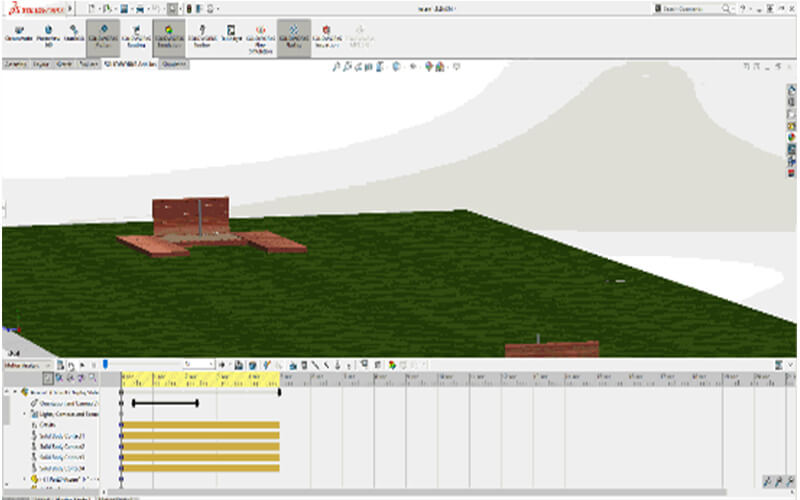Viewport: 800px width, 500px height.
Task: Expand the Lights, Cameras and Scene tree item
Action: pos(25,413)
